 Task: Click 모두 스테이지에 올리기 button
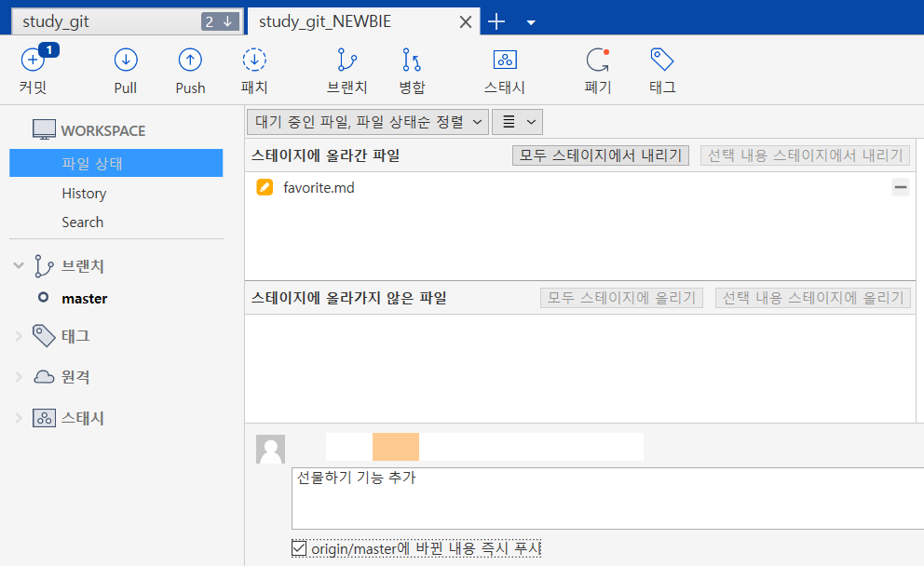click(621, 298)
